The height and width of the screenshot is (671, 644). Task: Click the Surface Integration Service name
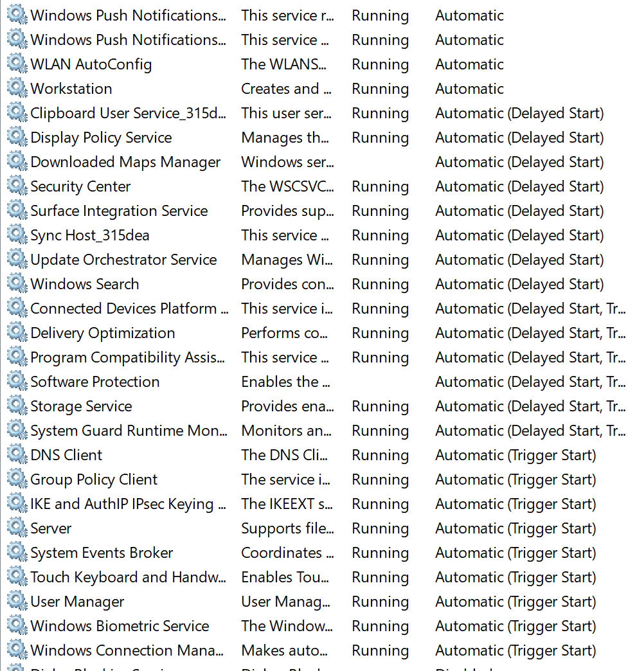pos(119,211)
